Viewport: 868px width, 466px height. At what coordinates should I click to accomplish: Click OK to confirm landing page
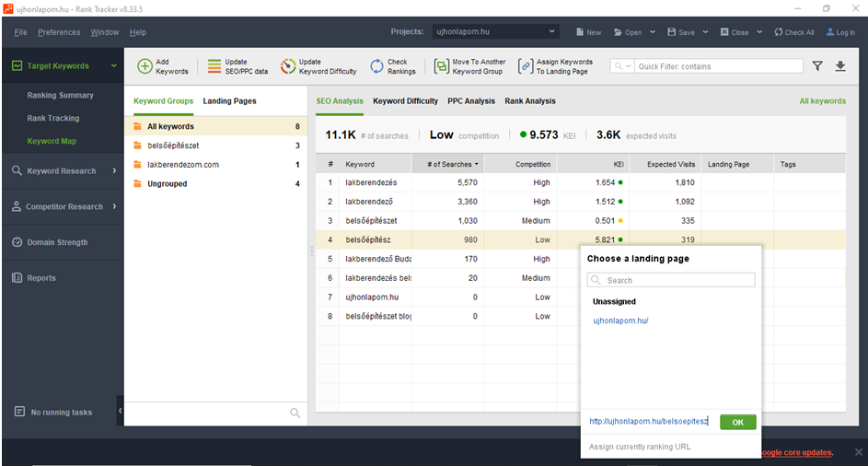[x=738, y=422]
